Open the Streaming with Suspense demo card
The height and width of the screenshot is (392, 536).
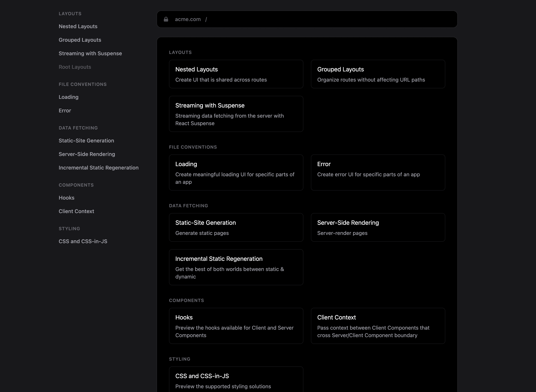click(236, 114)
